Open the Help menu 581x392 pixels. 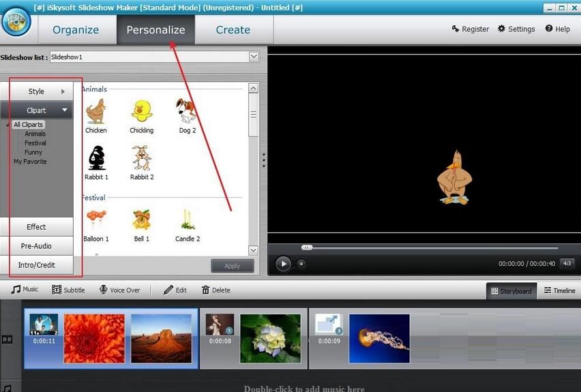tap(557, 29)
